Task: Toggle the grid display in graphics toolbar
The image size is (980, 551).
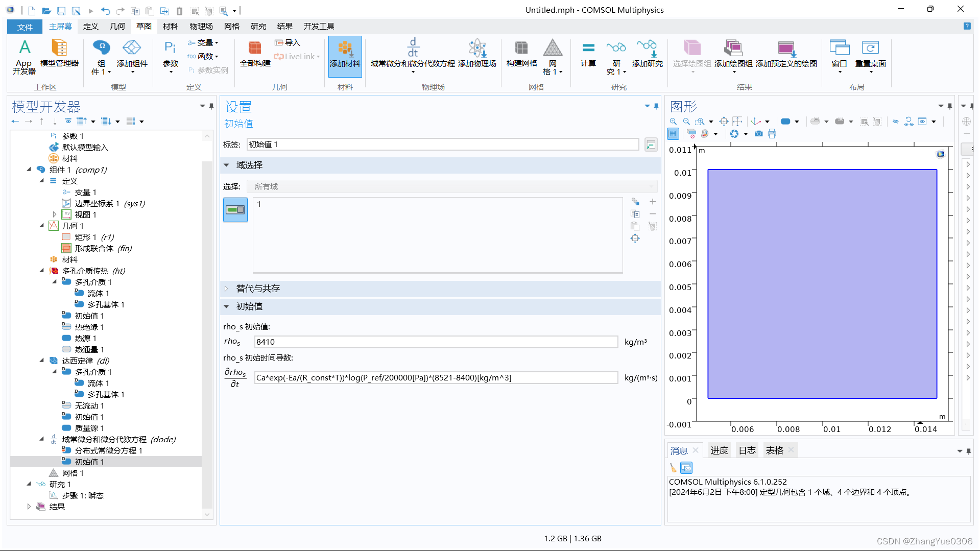Action: point(673,134)
